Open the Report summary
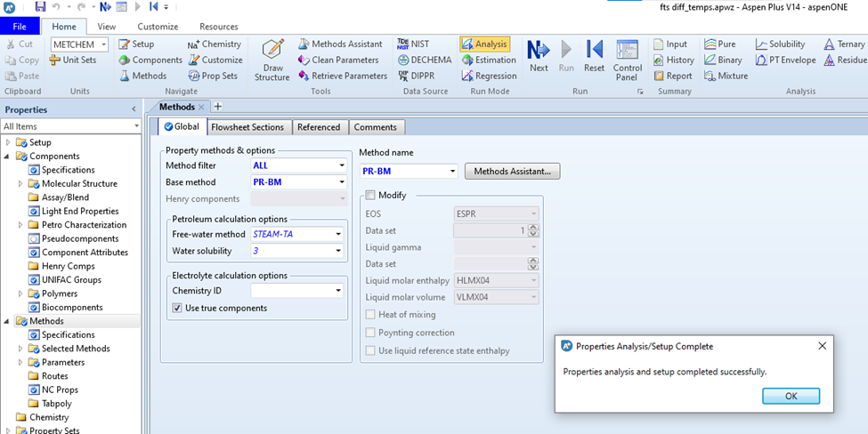This screenshot has height=434, width=868. click(673, 76)
